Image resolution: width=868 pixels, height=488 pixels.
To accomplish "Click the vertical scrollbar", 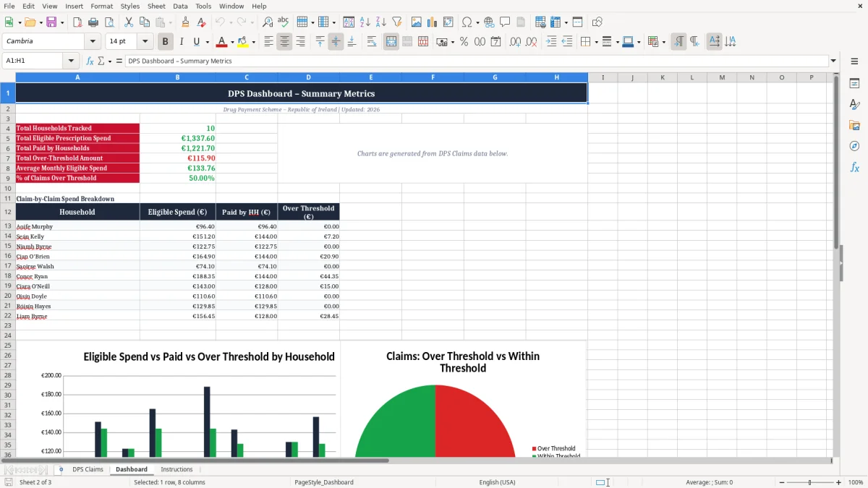I will tap(836, 265).
